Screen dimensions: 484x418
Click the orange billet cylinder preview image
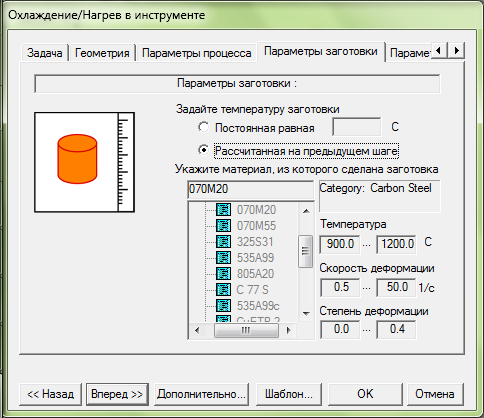[x=84, y=162]
